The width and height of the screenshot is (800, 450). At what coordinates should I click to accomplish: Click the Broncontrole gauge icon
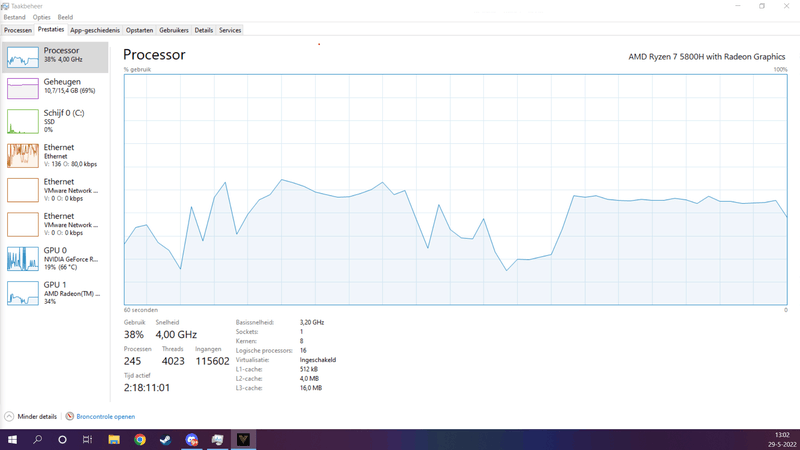(70, 416)
